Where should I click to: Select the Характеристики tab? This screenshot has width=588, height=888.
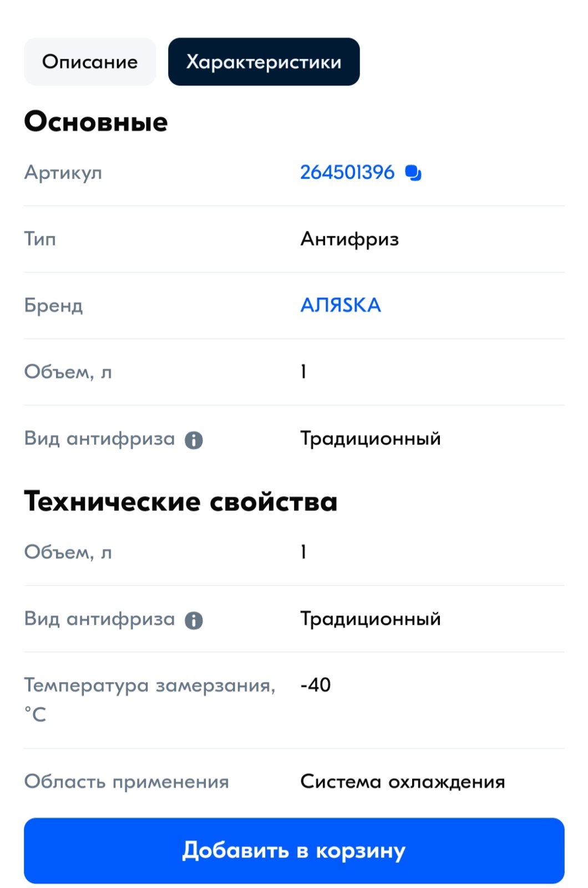(x=264, y=62)
